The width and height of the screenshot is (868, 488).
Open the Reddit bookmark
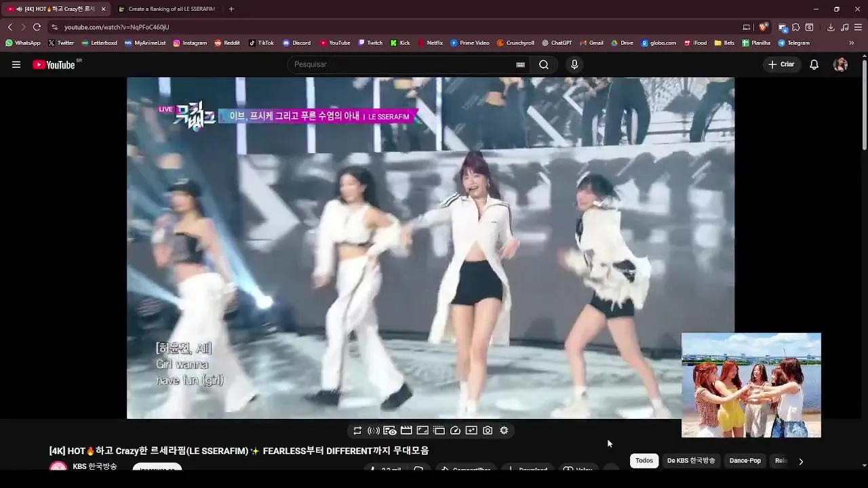pyautogui.click(x=227, y=43)
